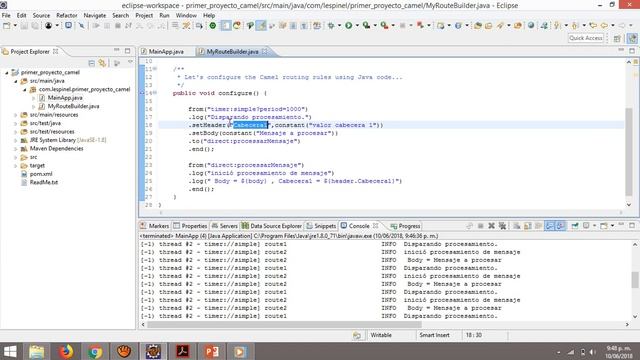Click the green Run button in toolbar
Image resolution: width=640 pixels, height=360 pixels.
coord(349,26)
